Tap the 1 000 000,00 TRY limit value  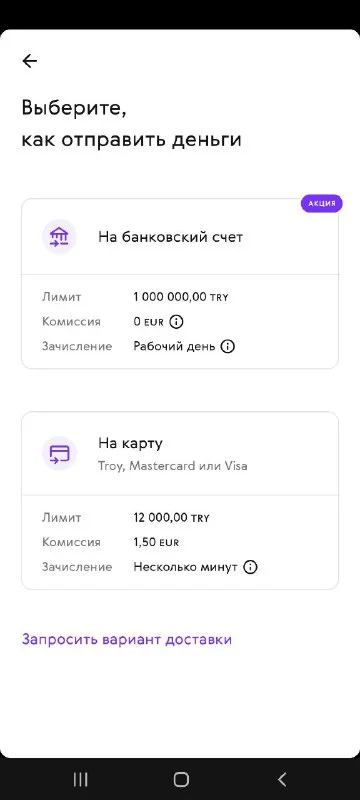click(x=181, y=297)
